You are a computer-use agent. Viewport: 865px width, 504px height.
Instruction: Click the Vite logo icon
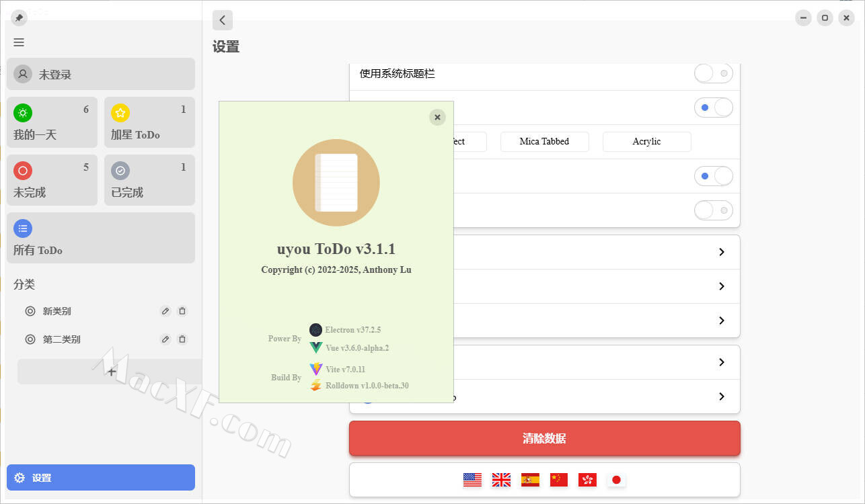tap(315, 369)
